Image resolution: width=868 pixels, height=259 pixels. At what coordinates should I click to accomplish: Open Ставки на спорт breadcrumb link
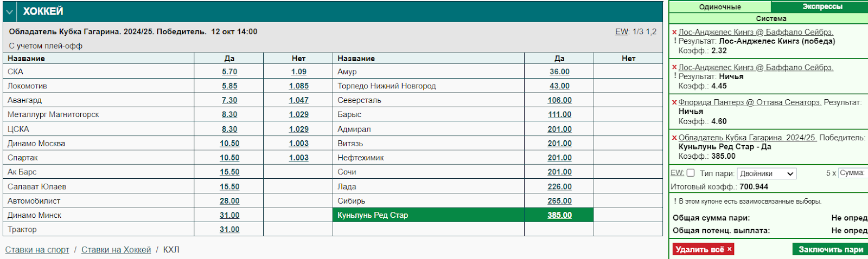coord(37,250)
